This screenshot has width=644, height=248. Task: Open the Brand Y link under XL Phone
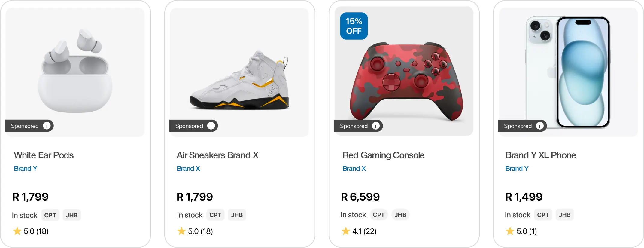517,169
